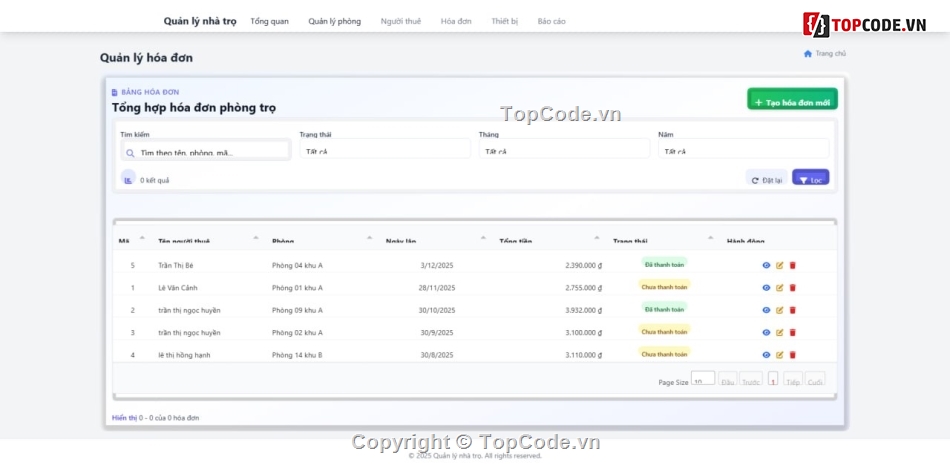Sort by Mã column arrow
Viewport: 950px width, 465px height.
142,238
